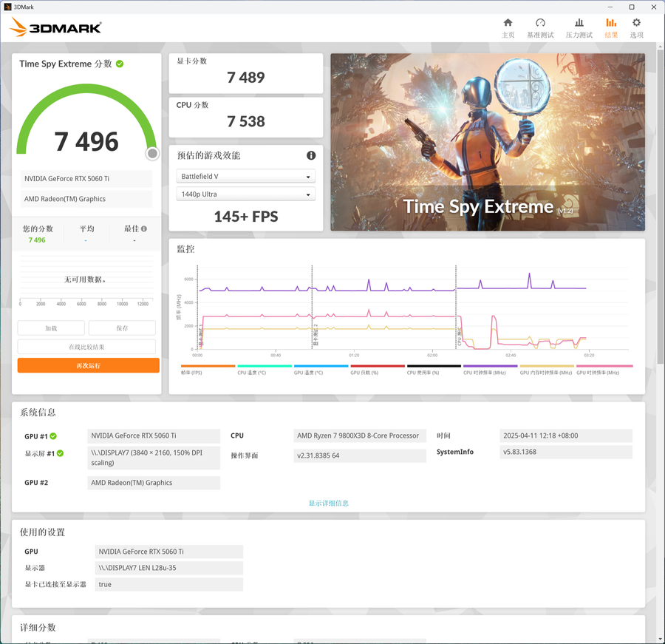Maximize the 3DMark window

pyautogui.click(x=632, y=7)
